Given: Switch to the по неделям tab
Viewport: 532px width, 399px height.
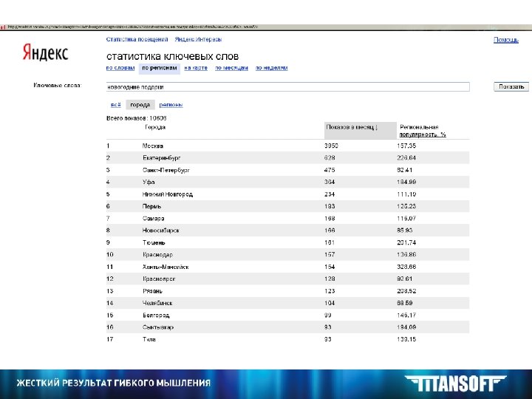Looking at the screenshot, I should click(271, 68).
